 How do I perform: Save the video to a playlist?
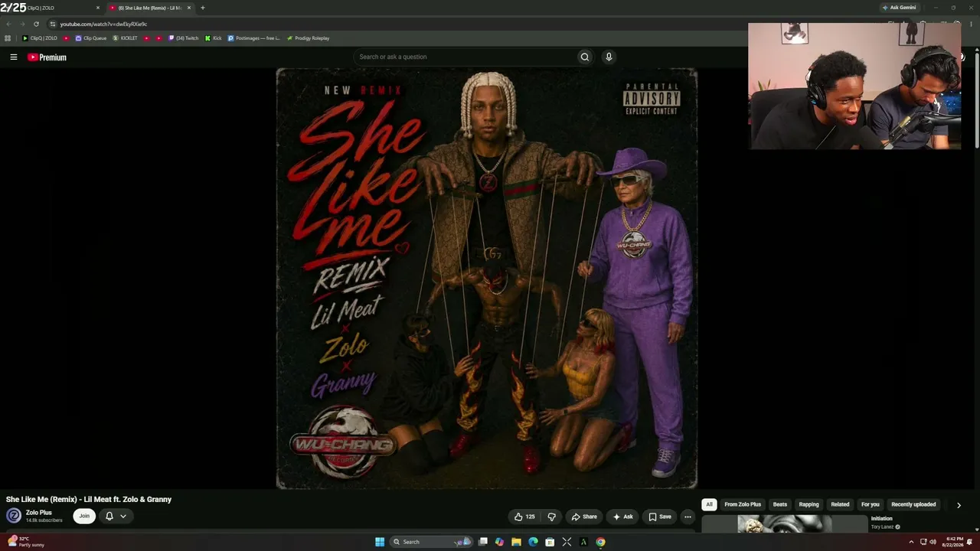click(x=659, y=517)
